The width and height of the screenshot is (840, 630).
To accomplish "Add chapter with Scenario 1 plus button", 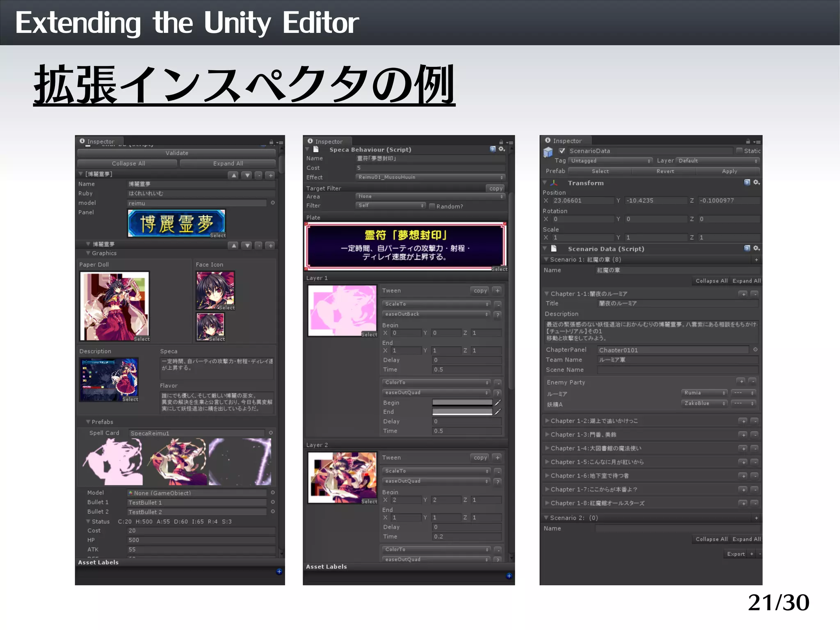I will (x=756, y=259).
